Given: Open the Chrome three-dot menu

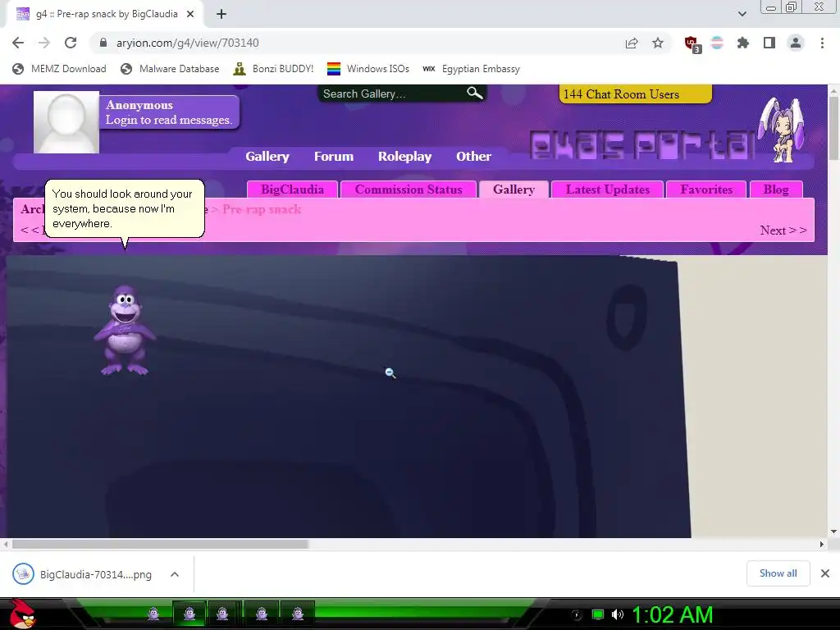Looking at the screenshot, I should coord(822,43).
